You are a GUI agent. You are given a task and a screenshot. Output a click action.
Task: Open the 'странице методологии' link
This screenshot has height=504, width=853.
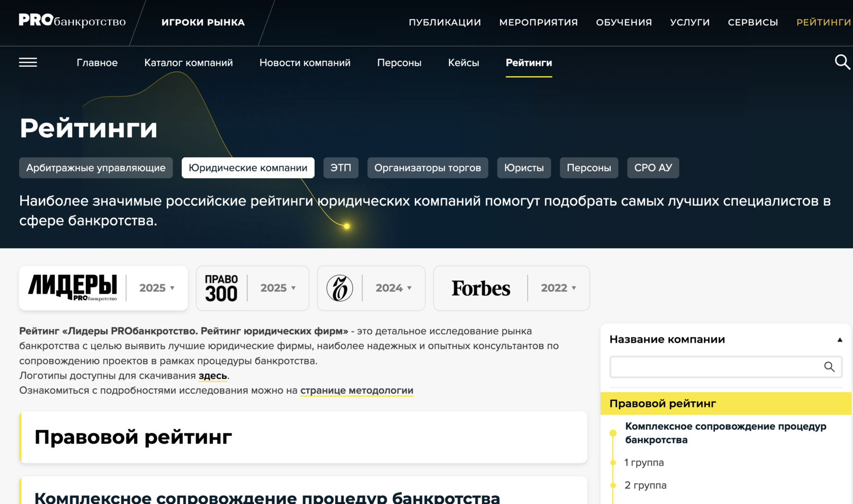point(357,390)
